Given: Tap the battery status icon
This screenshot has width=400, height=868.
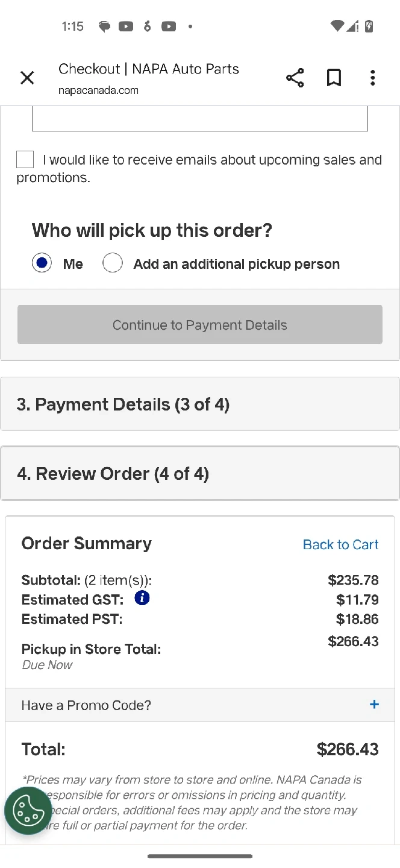Looking at the screenshot, I should pyautogui.click(x=369, y=26).
